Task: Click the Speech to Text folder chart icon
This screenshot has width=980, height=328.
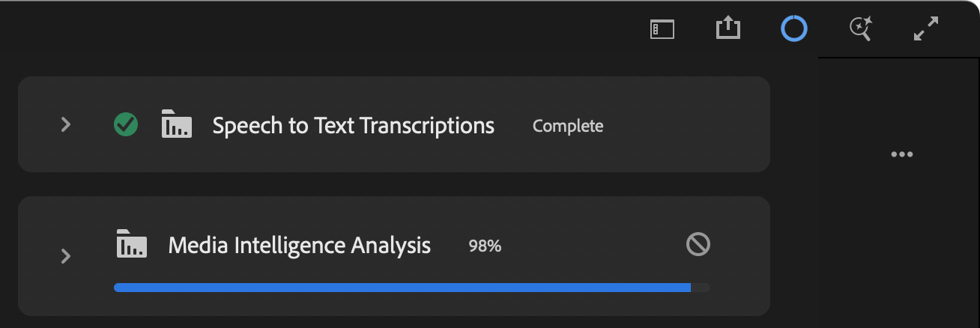Action: click(x=177, y=125)
